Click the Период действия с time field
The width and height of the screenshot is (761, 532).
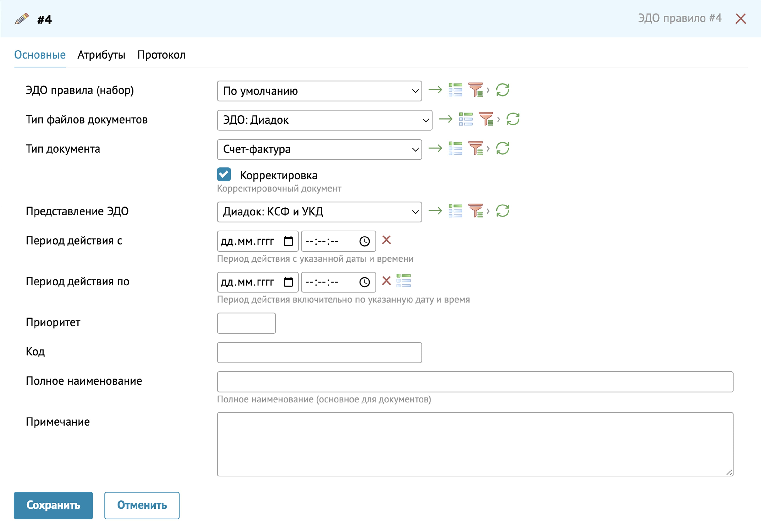[338, 241]
